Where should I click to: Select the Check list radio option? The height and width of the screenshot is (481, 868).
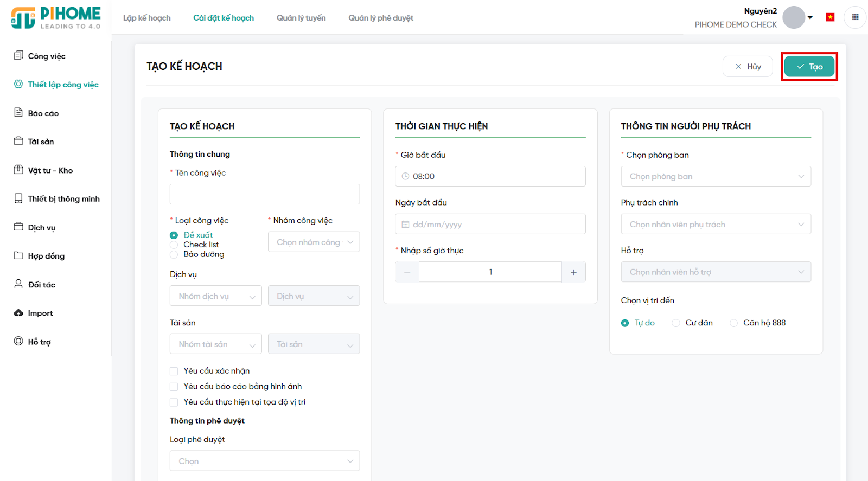tap(174, 245)
